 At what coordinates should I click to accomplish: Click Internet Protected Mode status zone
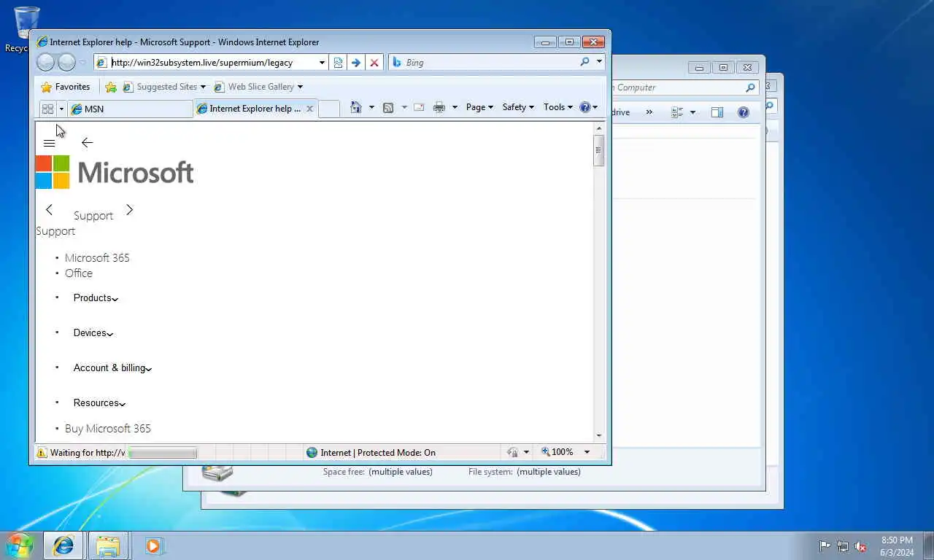click(371, 453)
